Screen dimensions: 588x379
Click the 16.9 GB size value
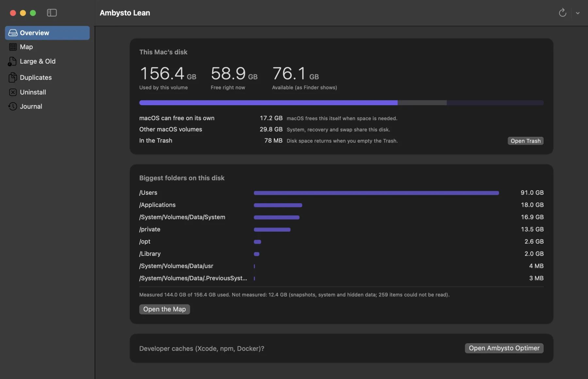(x=532, y=217)
